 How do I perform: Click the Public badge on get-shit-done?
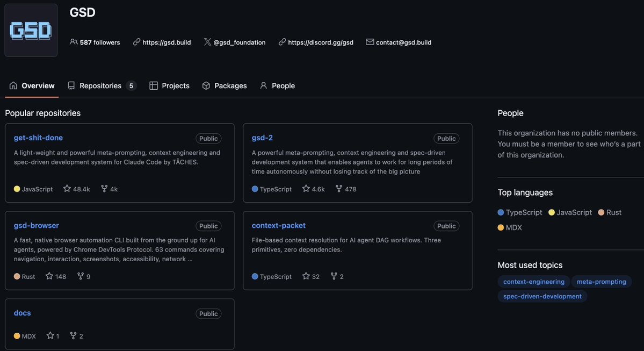pyautogui.click(x=208, y=139)
